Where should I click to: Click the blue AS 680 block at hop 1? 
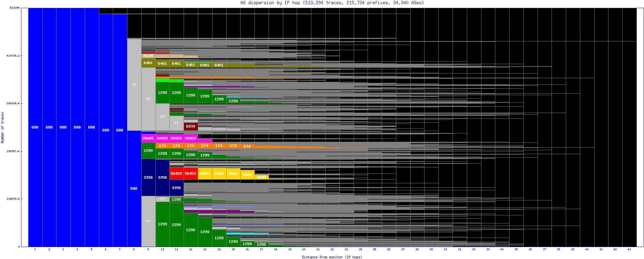(35, 127)
